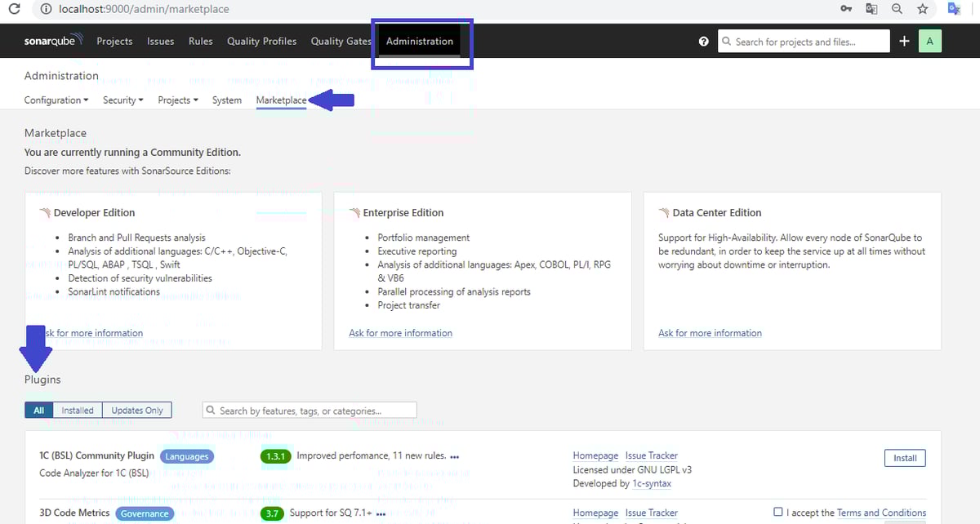Open the green user avatar menu
The height and width of the screenshot is (524, 980).
tap(929, 41)
